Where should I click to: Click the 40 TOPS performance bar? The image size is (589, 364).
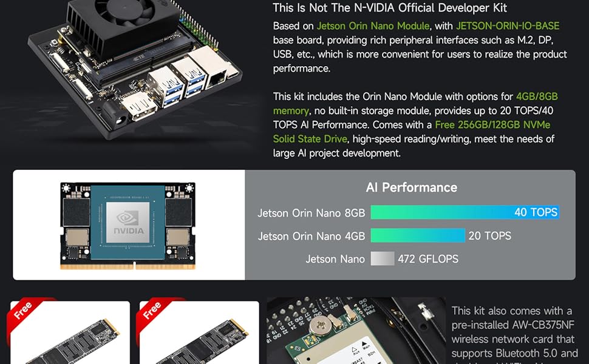click(x=465, y=212)
